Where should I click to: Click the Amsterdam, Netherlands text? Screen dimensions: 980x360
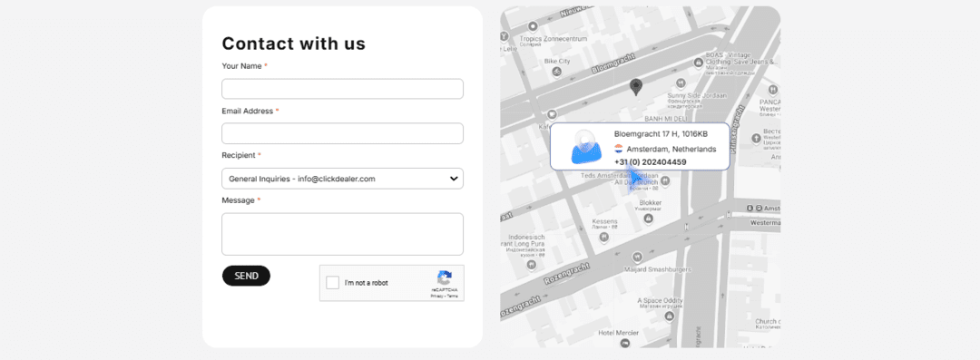tap(671, 150)
